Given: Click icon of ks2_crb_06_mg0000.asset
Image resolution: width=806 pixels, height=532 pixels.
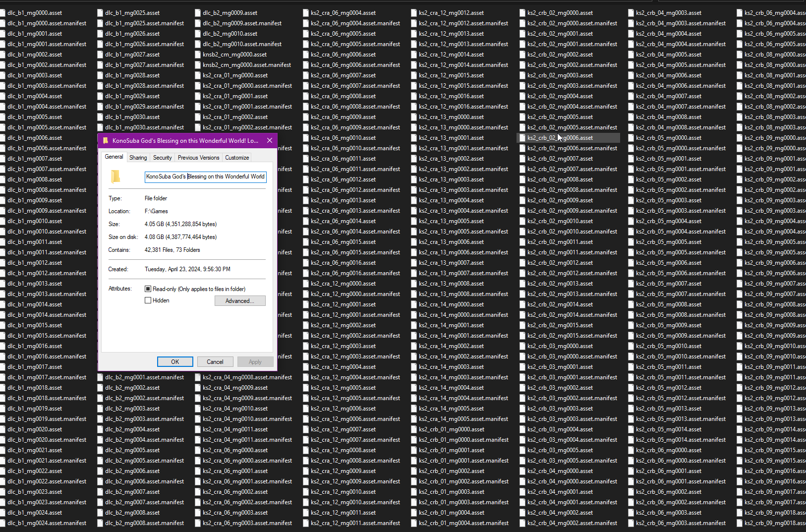Looking at the screenshot, I should pos(631,450).
